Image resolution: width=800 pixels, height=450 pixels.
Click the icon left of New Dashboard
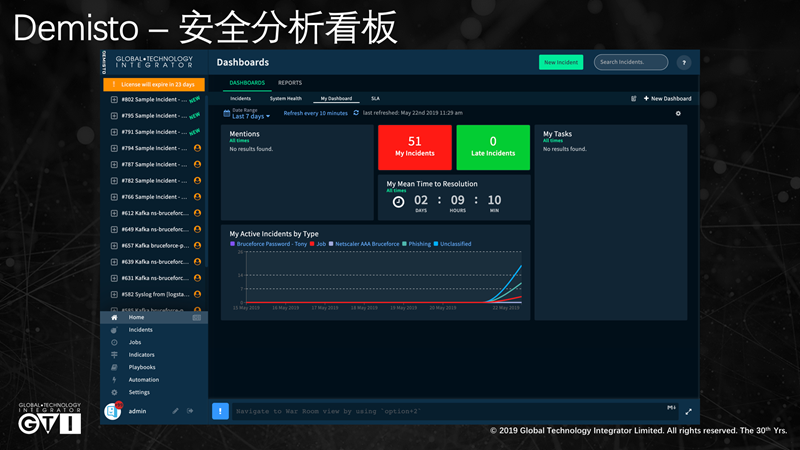[x=634, y=98]
